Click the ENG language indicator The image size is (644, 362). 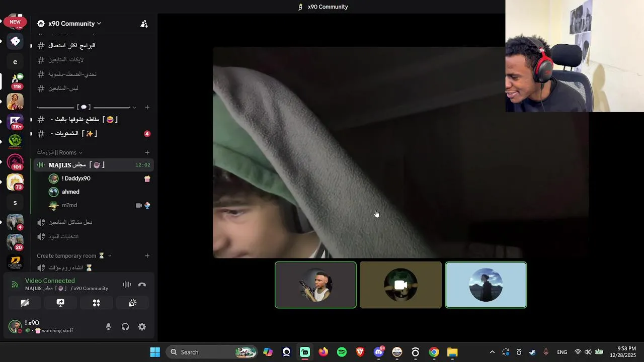click(562, 352)
